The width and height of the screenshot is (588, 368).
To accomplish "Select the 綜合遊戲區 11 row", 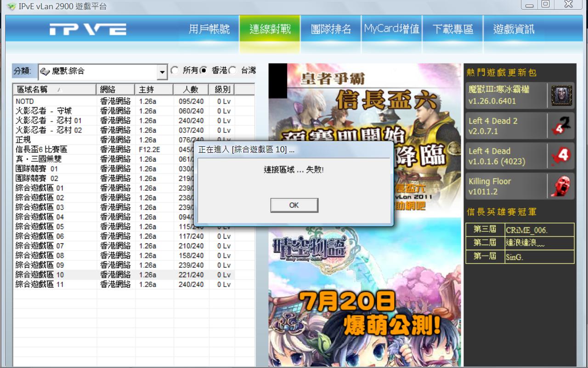I will point(124,285).
